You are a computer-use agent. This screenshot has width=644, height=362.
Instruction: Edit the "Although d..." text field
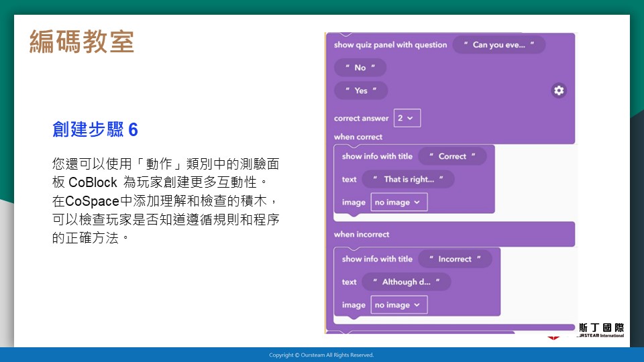406,282
